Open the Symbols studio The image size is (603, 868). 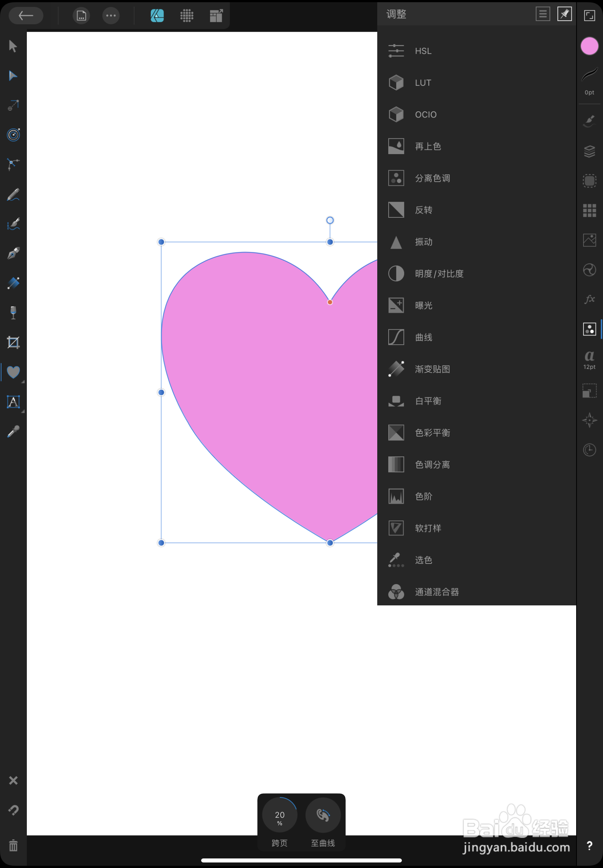[x=589, y=270]
